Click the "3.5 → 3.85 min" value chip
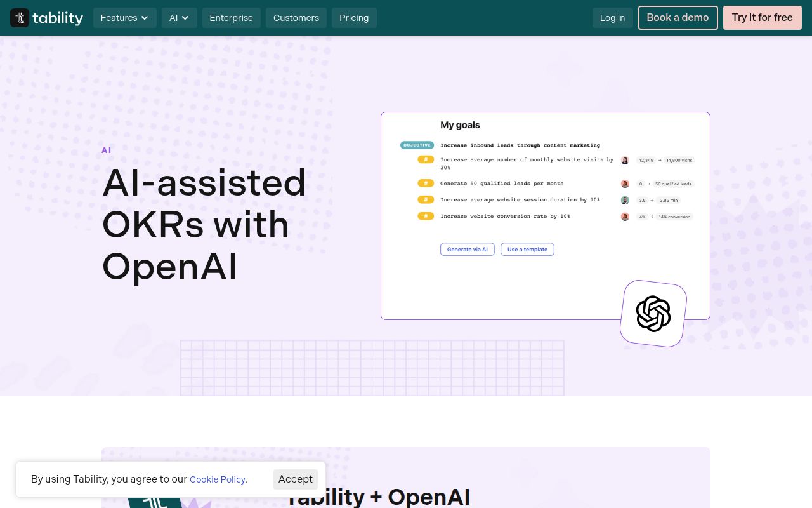This screenshot has width=812, height=508. [658, 200]
